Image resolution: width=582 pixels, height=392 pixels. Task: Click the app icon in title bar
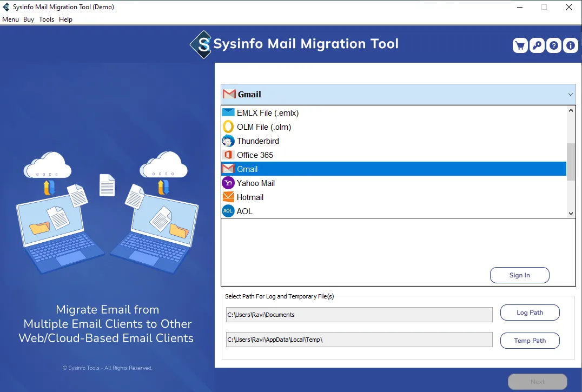click(6, 7)
